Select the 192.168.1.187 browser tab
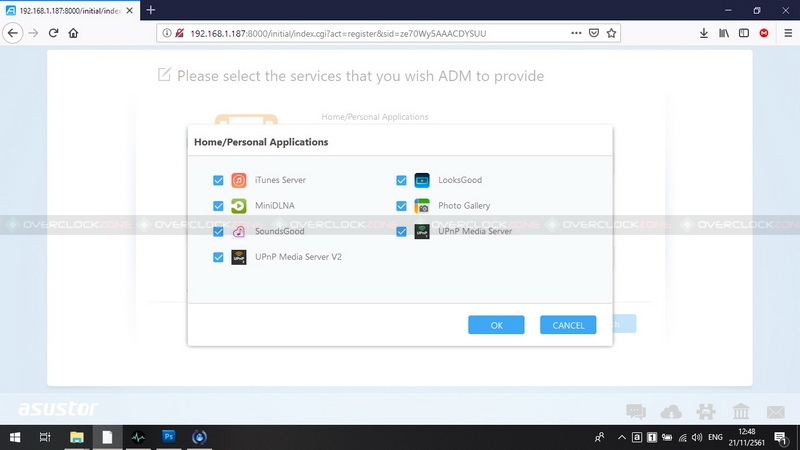800x450 pixels. click(70, 10)
